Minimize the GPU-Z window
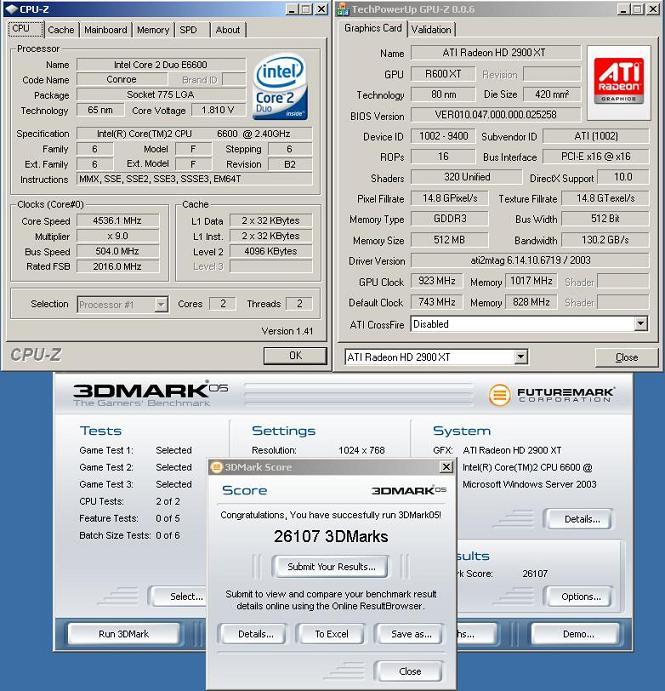This screenshot has height=691, width=665. tap(623, 9)
